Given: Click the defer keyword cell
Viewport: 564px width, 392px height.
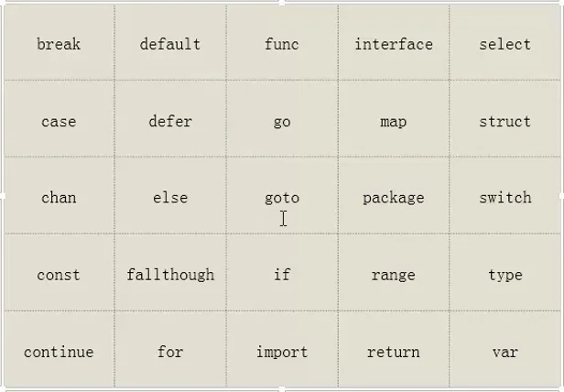Looking at the screenshot, I should point(170,118).
